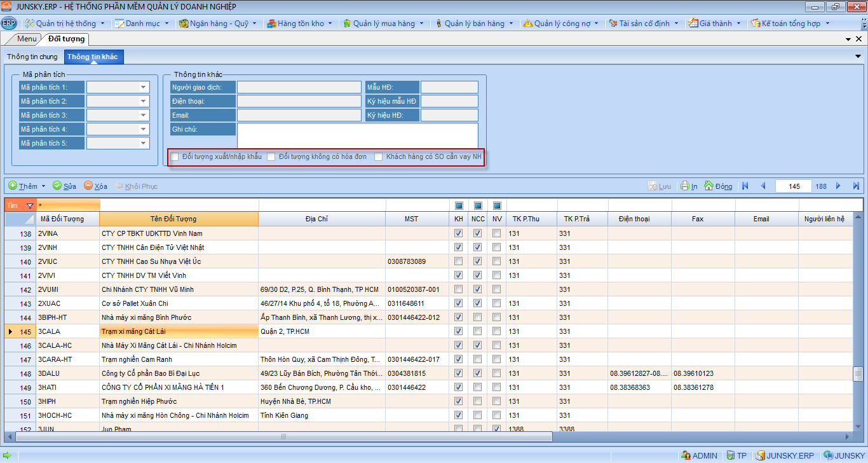
Task: Click the In printer icon
Action: tap(685, 186)
